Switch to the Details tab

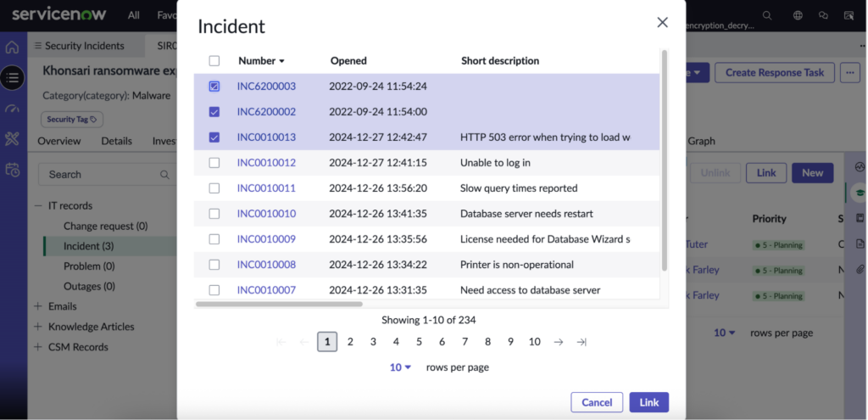(116, 142)
